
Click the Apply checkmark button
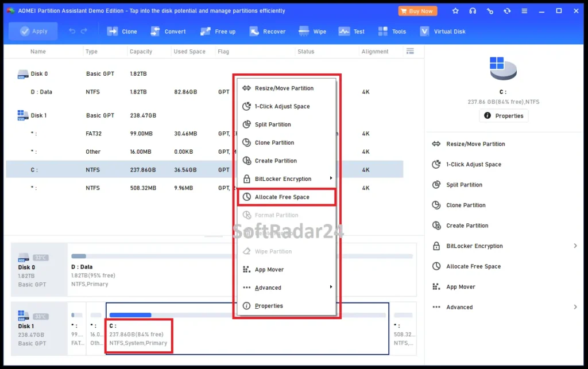[x=33, y=32]
